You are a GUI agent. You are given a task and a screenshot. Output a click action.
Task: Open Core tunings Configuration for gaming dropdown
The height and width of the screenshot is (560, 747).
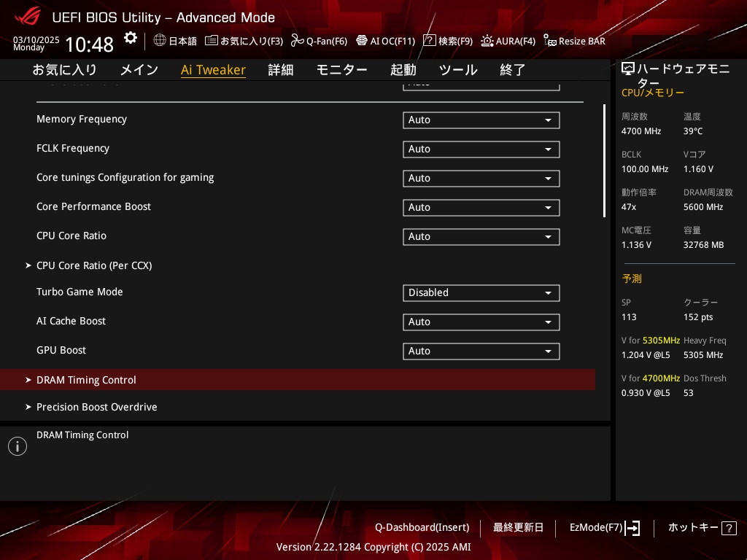pyautogui.click(x=481, y=178)
